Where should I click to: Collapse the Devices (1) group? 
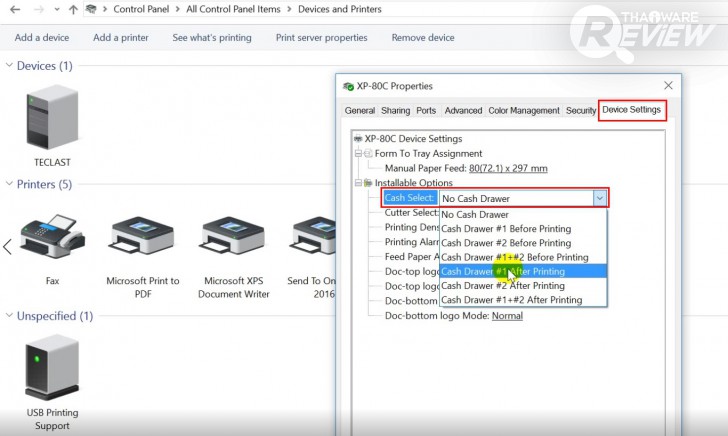pyautogui.click(x=9, y=65)
